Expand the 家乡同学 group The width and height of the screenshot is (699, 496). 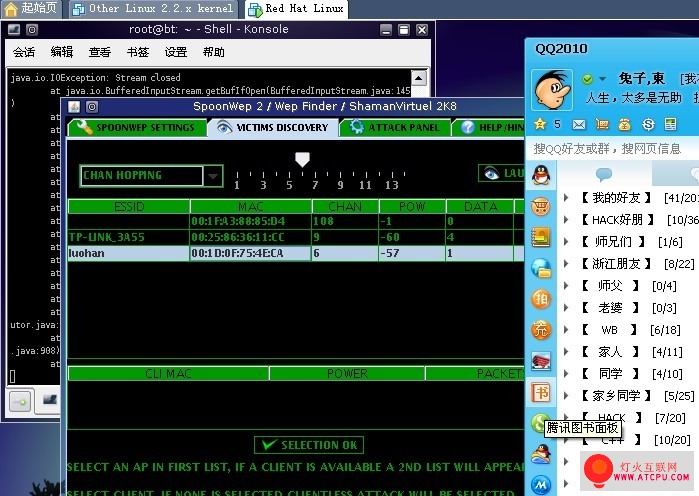566,395
